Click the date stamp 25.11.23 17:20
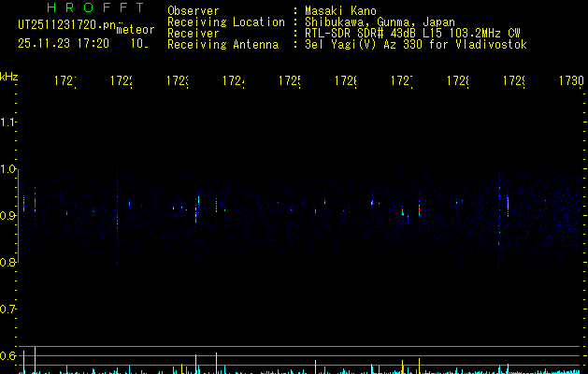Viewport: 588px width, 374px height. (64, 44)
